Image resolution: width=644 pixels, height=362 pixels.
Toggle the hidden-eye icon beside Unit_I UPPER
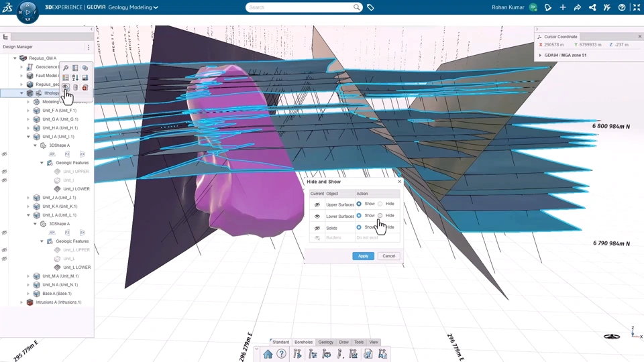(5, 172)
